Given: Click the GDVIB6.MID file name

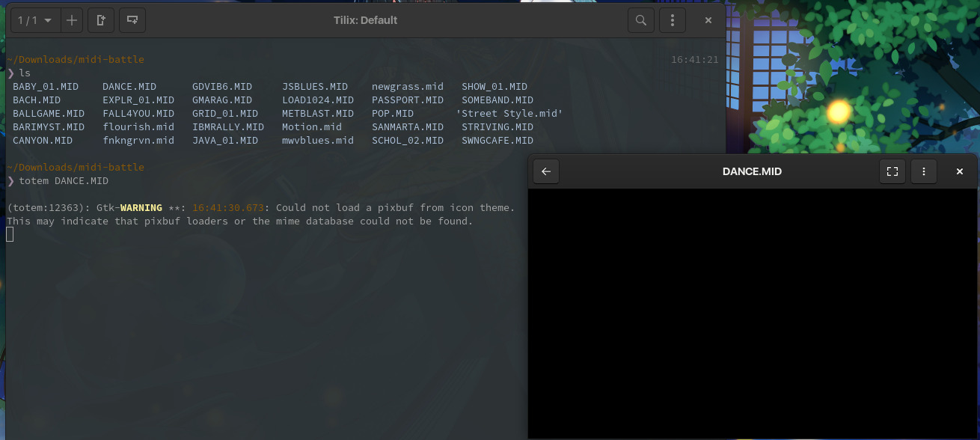Looking at the screenshot, I should [x=222, y=87].
